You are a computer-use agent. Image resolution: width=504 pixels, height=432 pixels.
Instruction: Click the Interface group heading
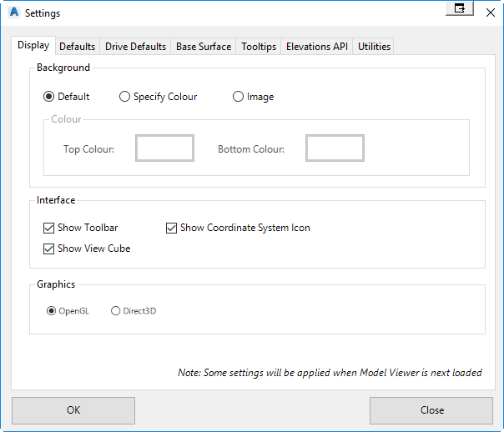tap(56, 200)
